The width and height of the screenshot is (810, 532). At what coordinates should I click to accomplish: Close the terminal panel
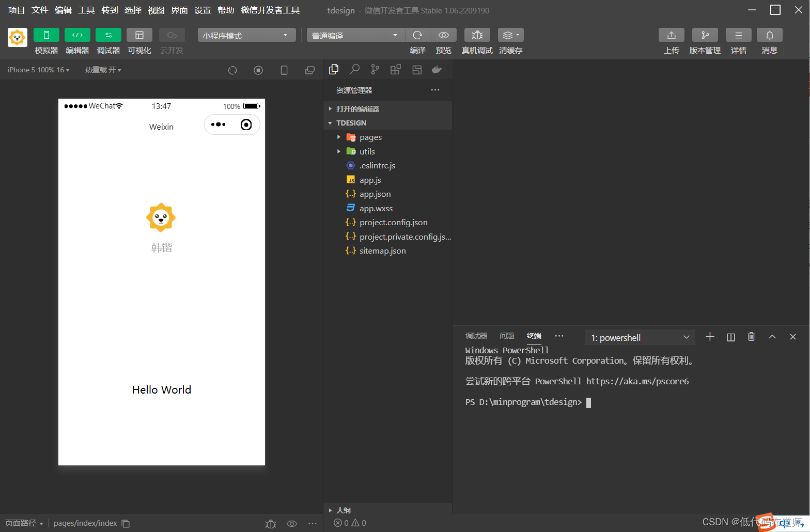793,337
